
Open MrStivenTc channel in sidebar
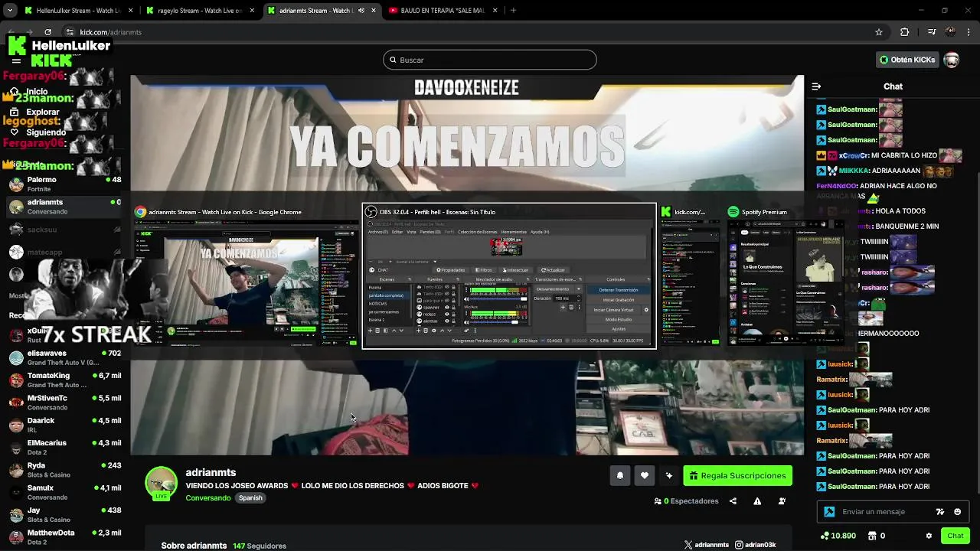tap(64, 403)
